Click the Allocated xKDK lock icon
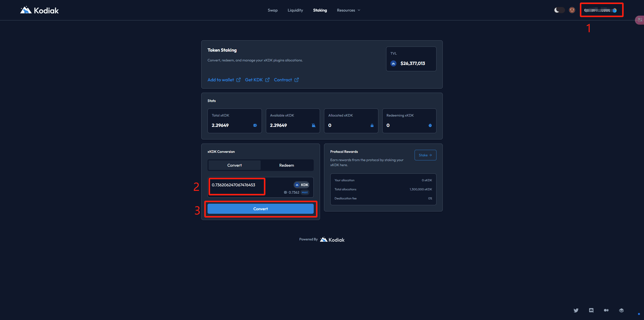The image size is (644, 320). [372, 125]
